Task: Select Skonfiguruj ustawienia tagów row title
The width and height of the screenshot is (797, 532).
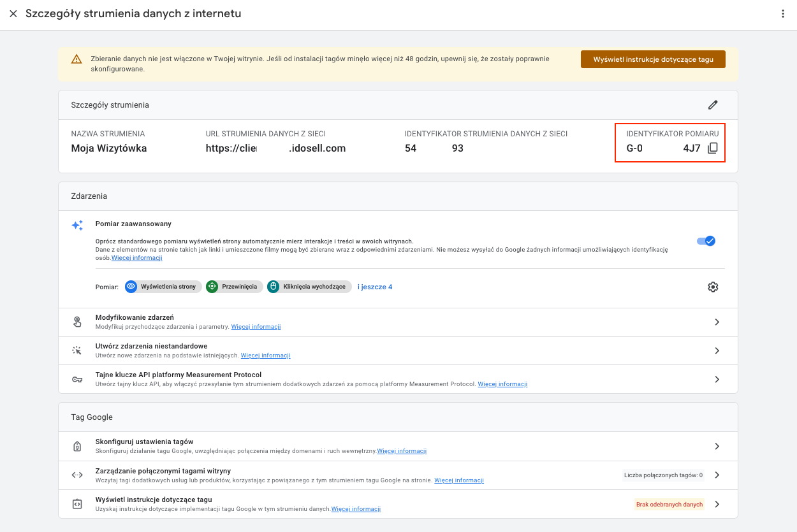Action: click(144, 442)
